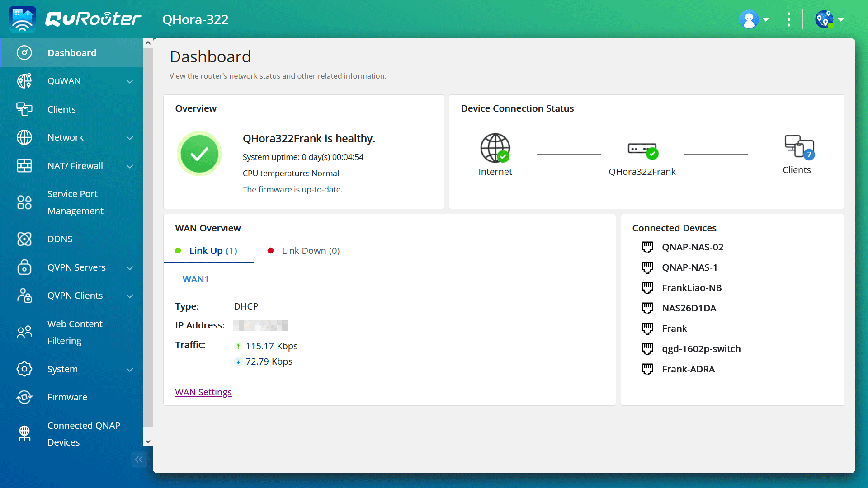Open the region selector dropdown
This screenshot has height=488, width=868.
pyautogui.click(x=830, y=19)
